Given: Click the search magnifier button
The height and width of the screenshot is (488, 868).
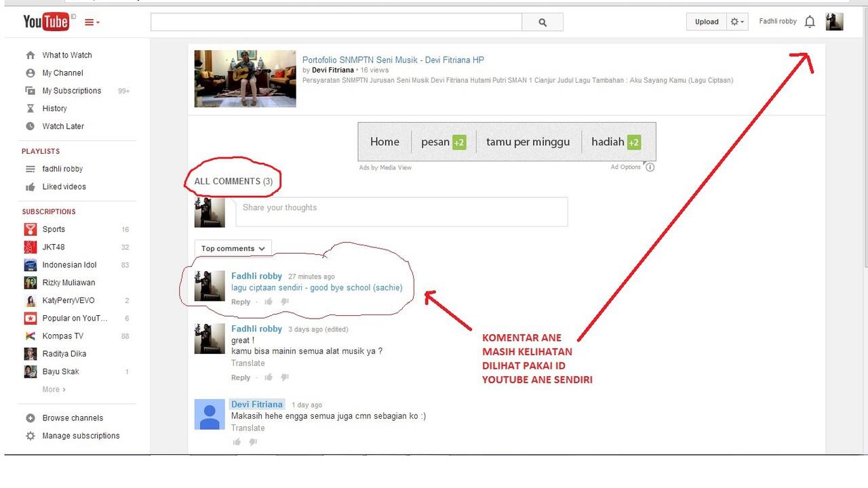Looking at the screenshot, I should pyautogui.click(x=542, y=22).
